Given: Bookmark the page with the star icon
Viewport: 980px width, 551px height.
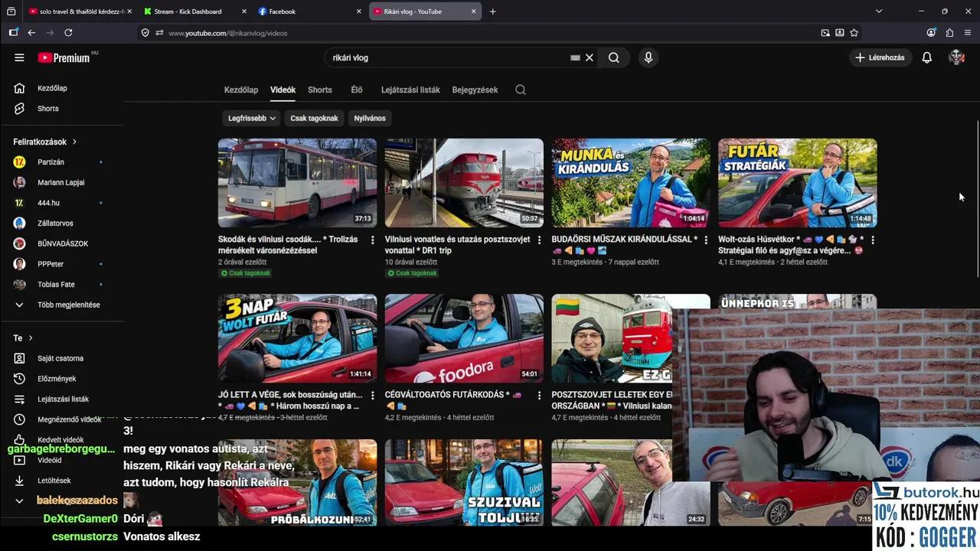Looking at the screenshot, I should 854,33.
